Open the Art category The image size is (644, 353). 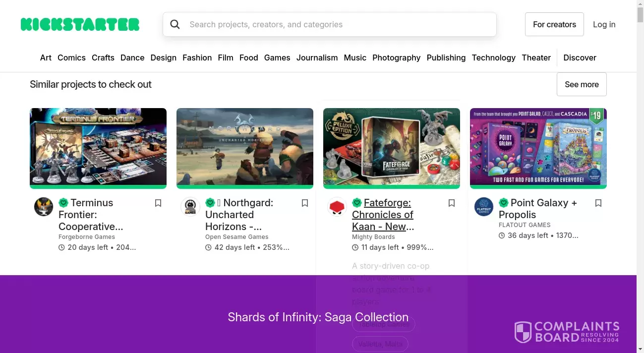pyautogui.click(x=46, y=58)
